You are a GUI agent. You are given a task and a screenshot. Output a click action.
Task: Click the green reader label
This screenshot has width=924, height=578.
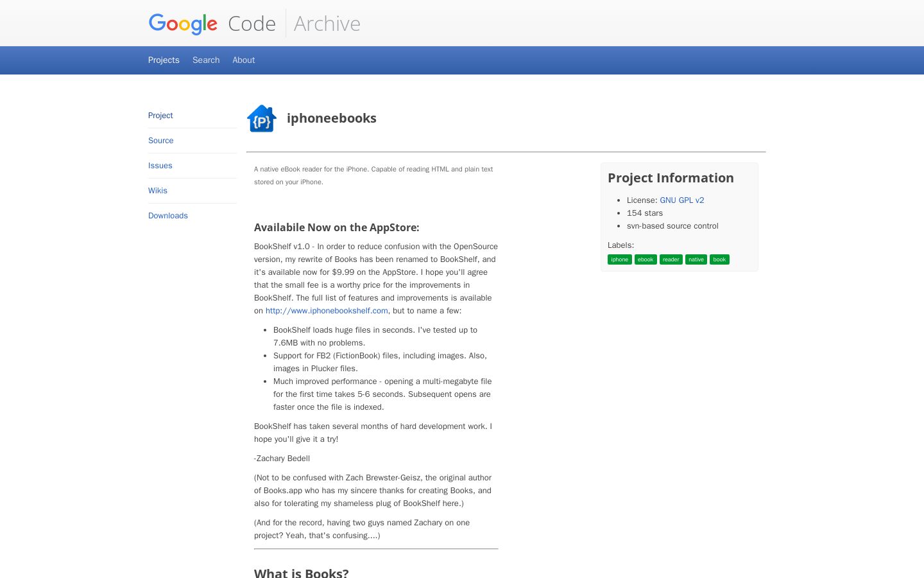pyautogui.click(x=671, y=259)
